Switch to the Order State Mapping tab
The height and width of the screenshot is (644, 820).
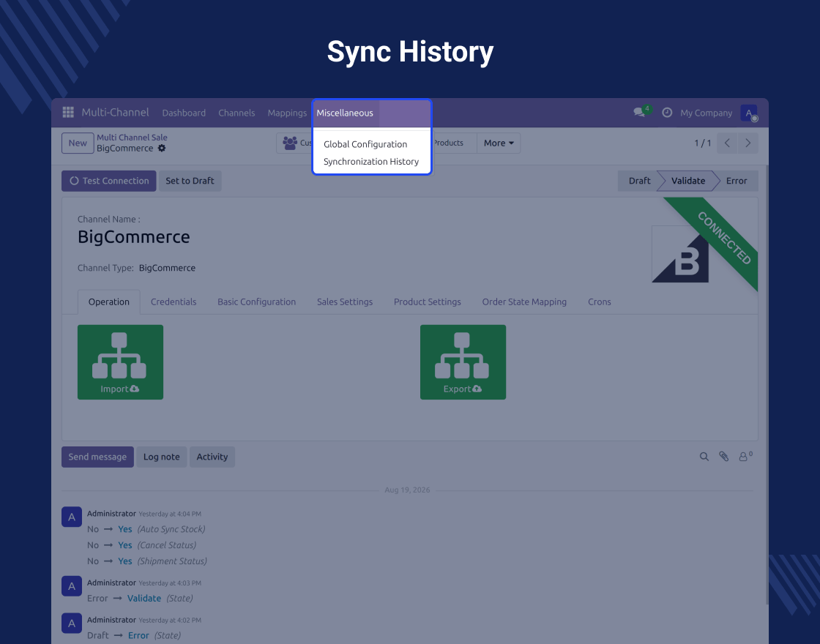tap(524, 302)
